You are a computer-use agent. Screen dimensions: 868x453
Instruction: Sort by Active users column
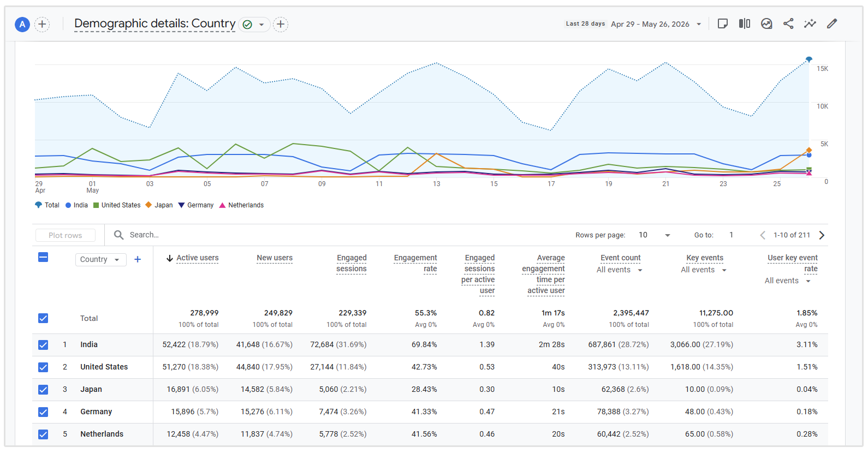pos(198,258)
